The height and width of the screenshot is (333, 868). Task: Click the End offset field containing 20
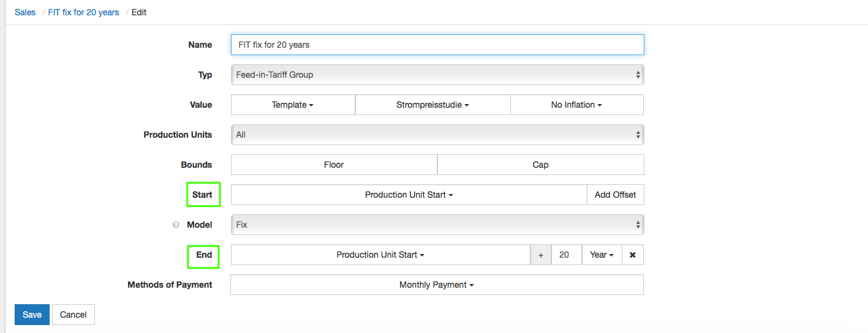click(x=566, y=255)
